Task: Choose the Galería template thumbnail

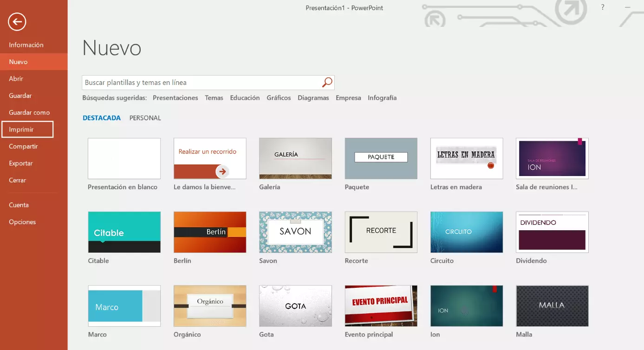Action: tap(295, 158)
